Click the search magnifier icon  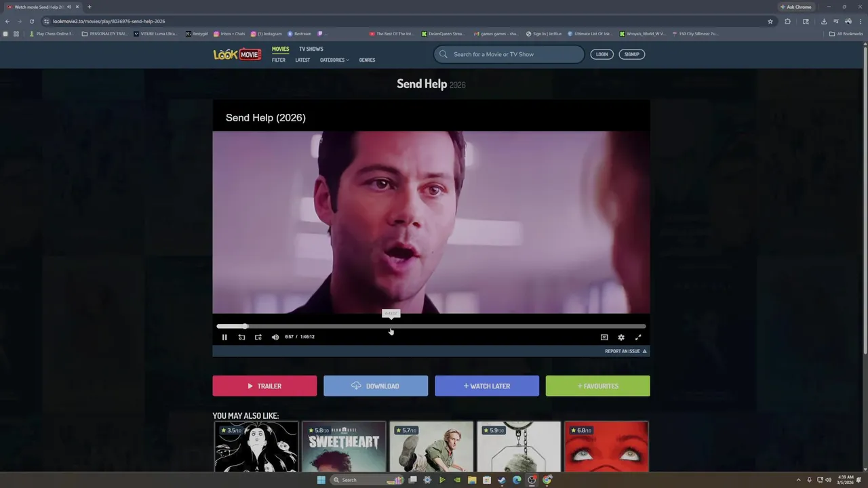(443, 54)
